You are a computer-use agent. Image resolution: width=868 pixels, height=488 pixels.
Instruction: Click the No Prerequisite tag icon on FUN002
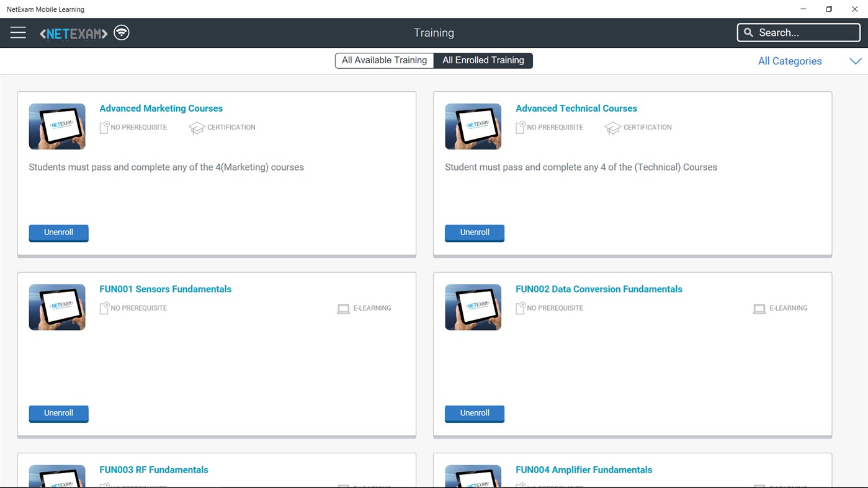tap(519, 308)
